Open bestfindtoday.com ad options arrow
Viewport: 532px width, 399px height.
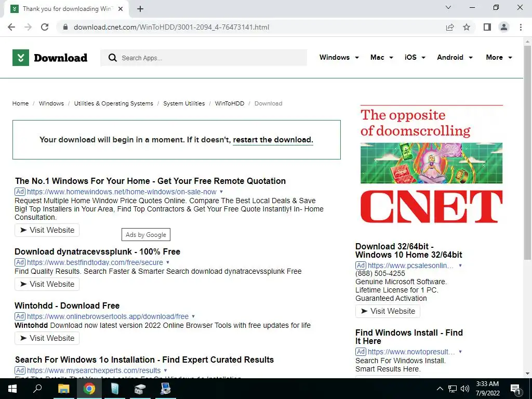(x=168, y=262)
